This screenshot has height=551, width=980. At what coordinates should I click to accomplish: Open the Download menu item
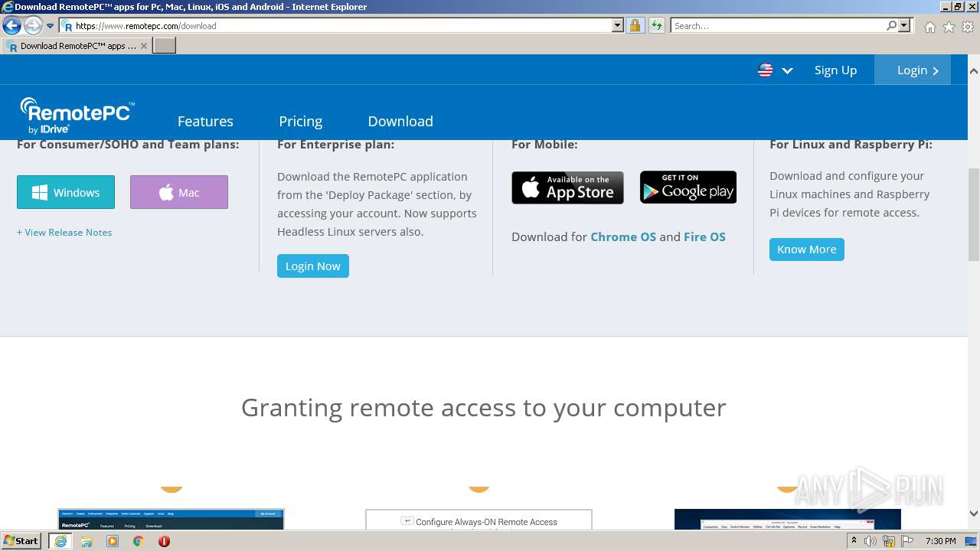(400, 121)
